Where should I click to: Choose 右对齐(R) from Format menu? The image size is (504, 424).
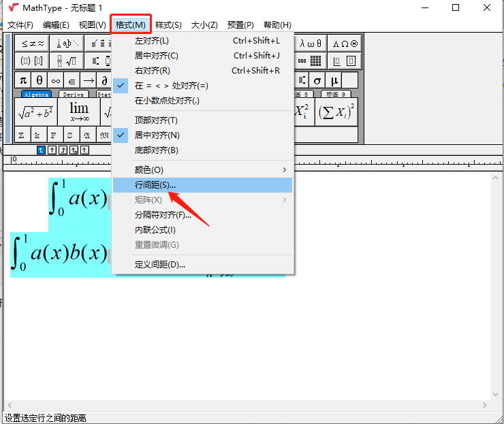coord(202,71)
